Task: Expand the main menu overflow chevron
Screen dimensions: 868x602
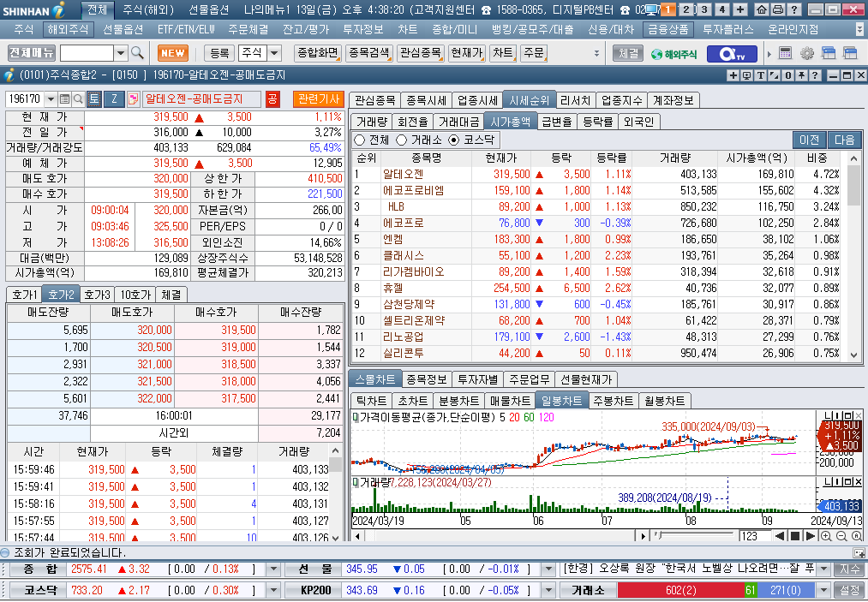Action: 859,29
